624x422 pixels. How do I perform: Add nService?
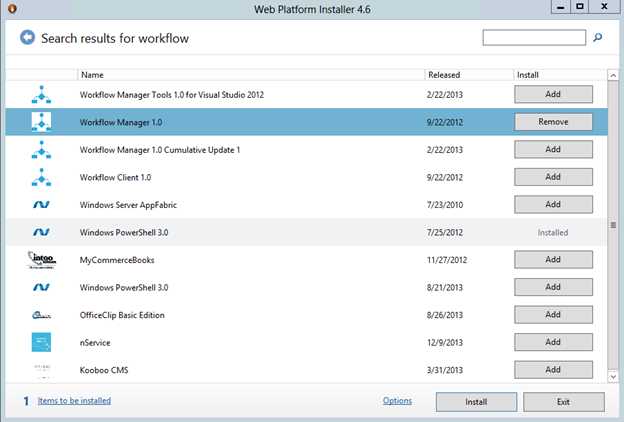553,342
